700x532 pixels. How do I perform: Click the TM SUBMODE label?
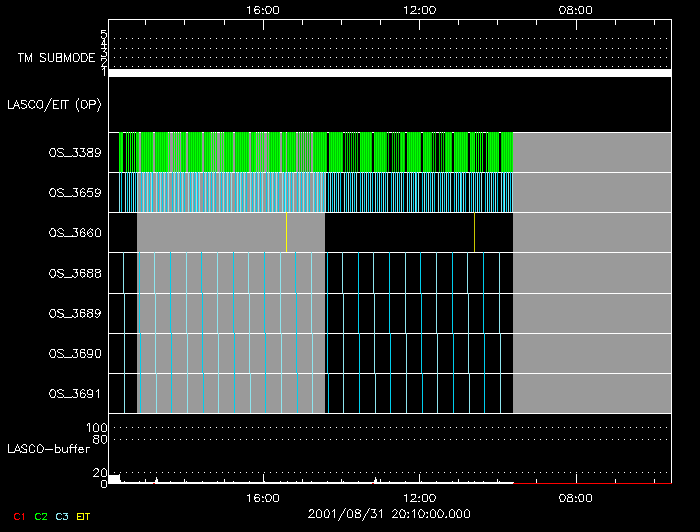tap(55, 58)
